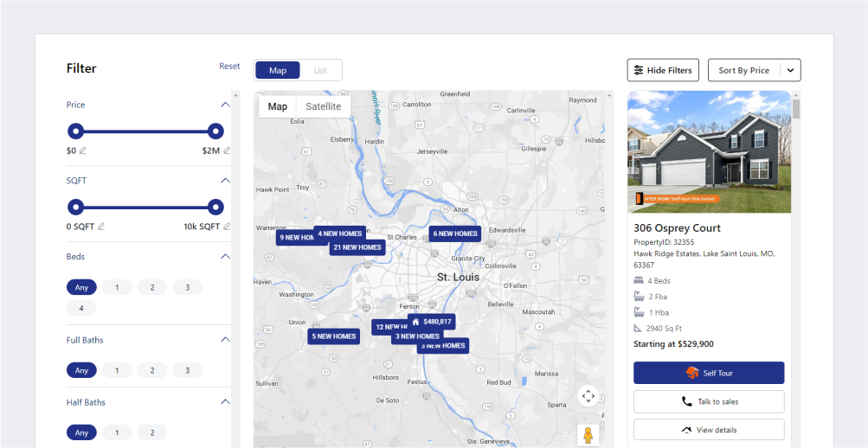Select 1 full bath chip
The image size is (868, 448).
[117, 370]
